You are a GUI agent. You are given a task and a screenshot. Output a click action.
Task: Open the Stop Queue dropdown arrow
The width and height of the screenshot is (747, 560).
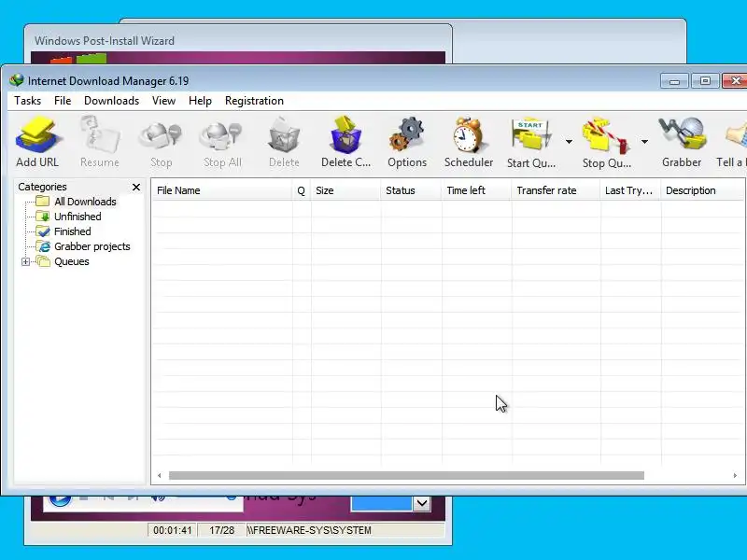point(644,142)
